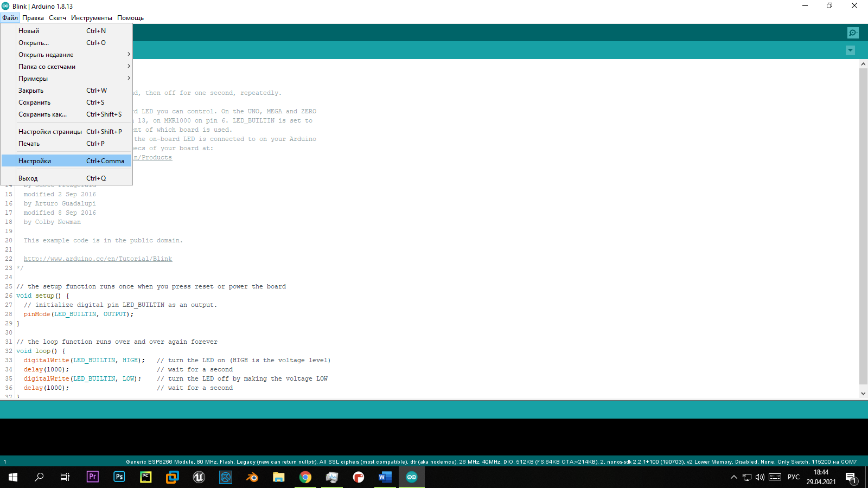This screenshot has height=488, width=868.
Task: Open the Правка menu
Action: click(33, 18)
